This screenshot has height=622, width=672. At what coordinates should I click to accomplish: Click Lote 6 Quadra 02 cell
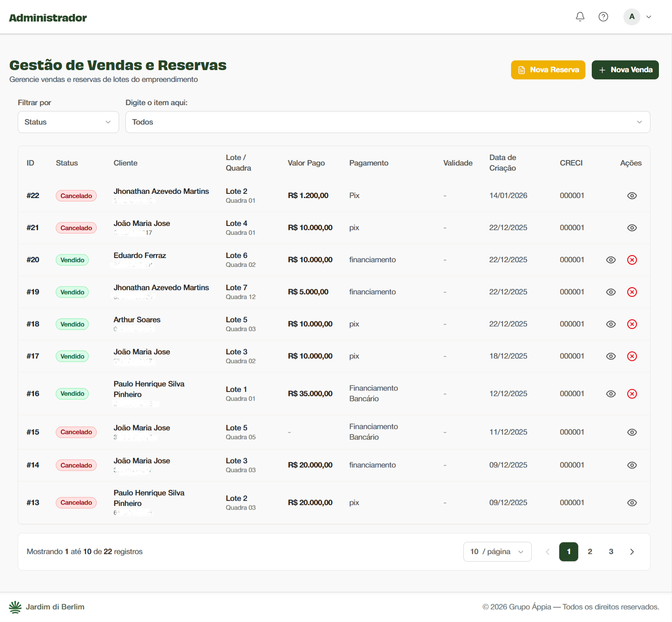(241, 260)
